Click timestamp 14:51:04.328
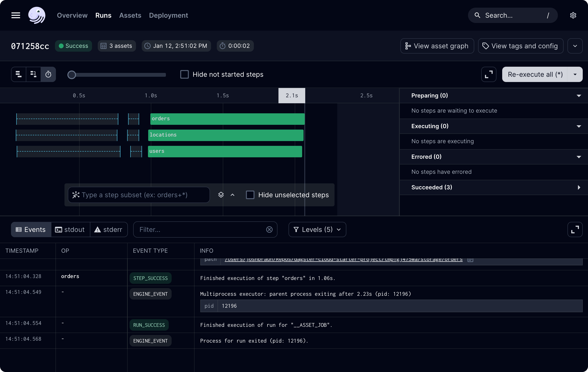 click(x=23, y=276)
